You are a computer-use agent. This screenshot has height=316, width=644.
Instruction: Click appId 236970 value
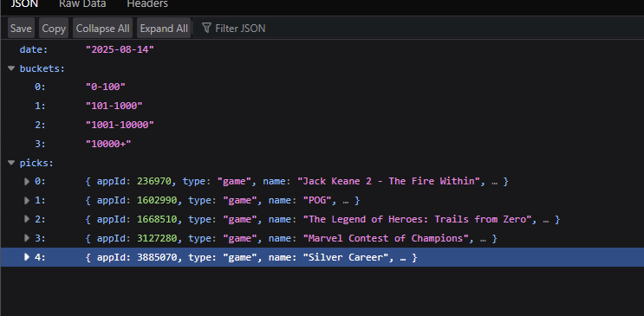coord(154,181)
